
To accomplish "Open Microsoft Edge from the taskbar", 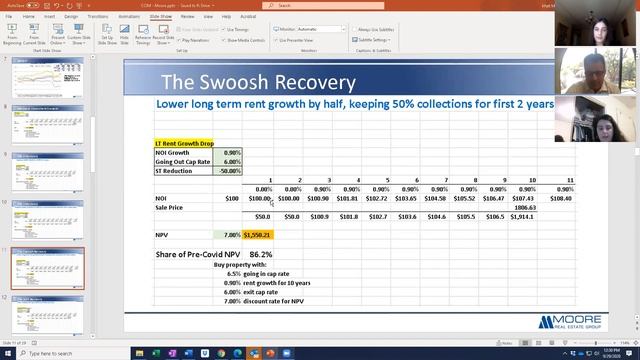I will click(238, 353).
